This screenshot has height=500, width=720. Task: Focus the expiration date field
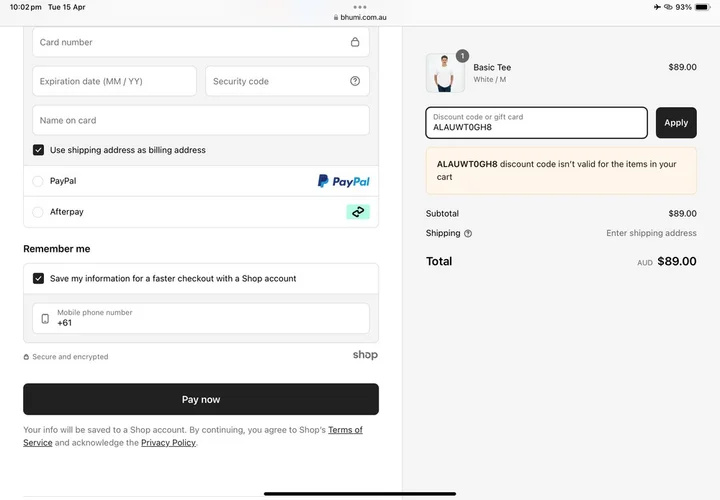(114, 81)
